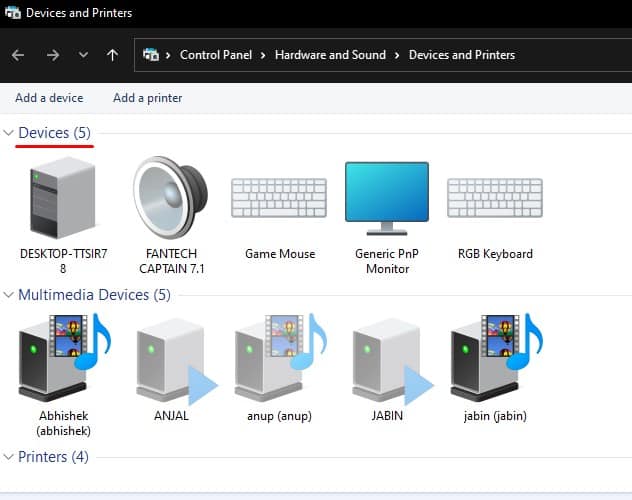
Task: Navigate to Control Panel breadcrumb
Action: tap(216, 55)
